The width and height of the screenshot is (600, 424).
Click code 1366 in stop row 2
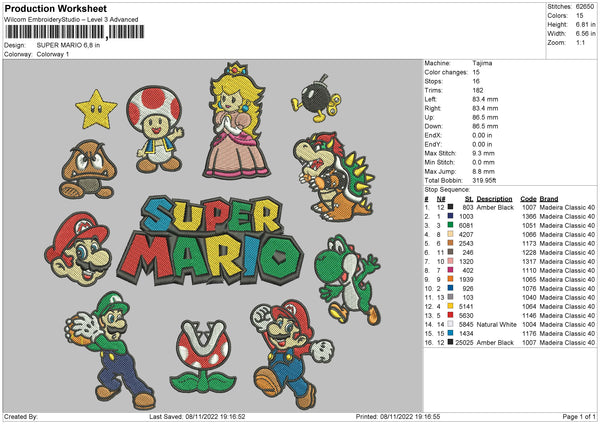(529, 217)
